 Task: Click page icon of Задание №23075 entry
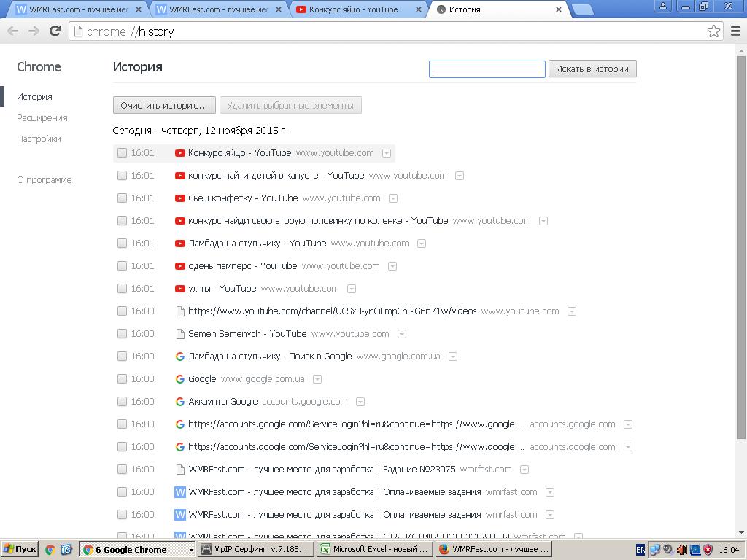click(x=180, y=470)
